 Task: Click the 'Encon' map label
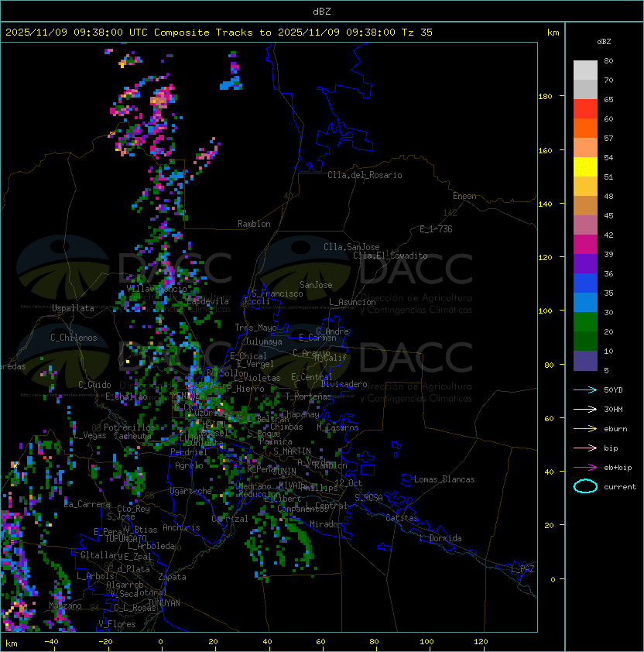(464, 196)
